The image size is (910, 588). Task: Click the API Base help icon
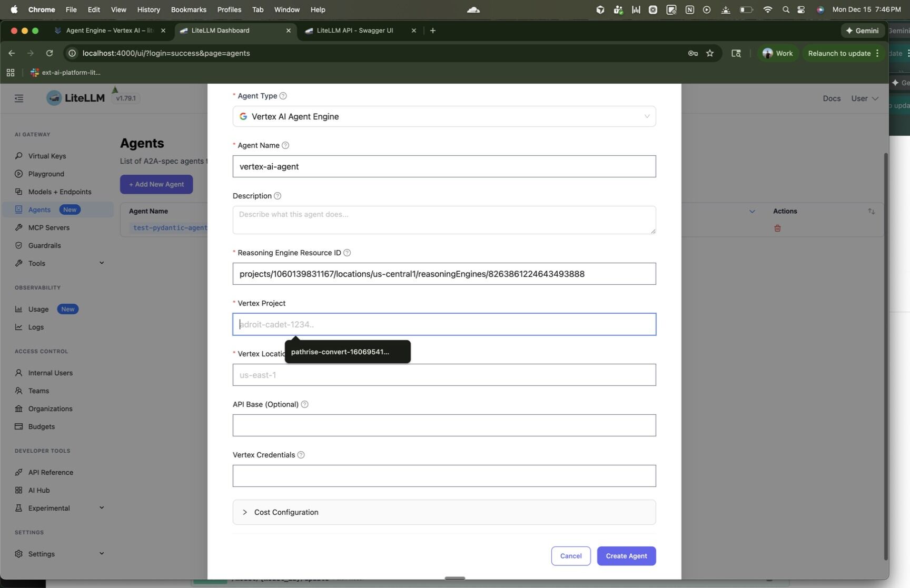[x=304, y=404]
